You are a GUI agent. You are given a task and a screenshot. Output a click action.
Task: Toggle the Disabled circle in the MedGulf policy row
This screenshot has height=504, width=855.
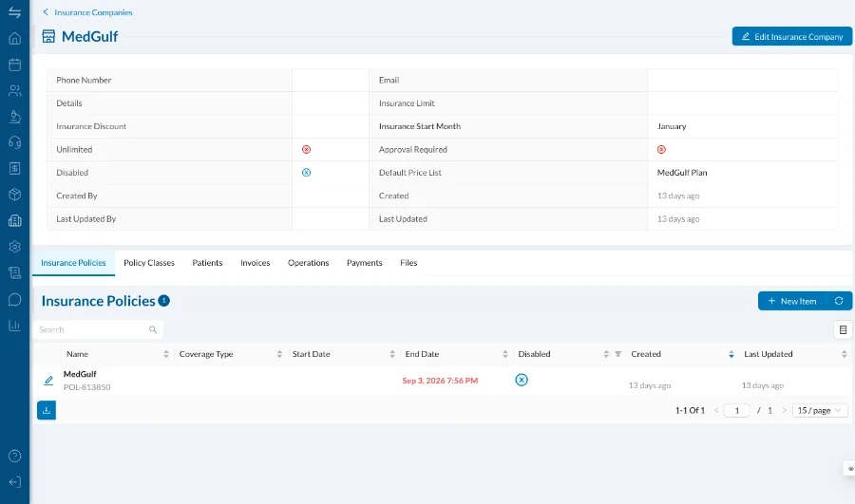(522, 380)
